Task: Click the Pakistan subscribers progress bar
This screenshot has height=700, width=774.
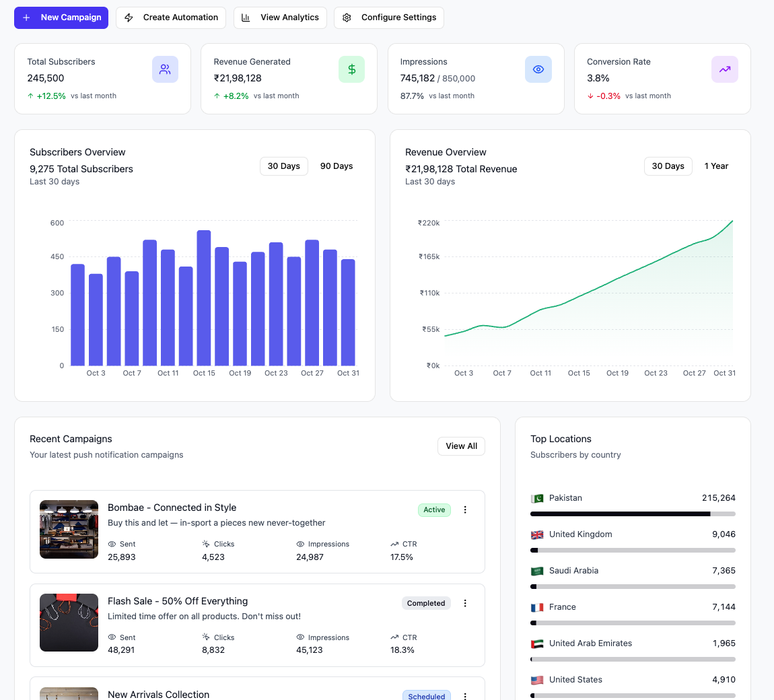Action: click(633, 514)
